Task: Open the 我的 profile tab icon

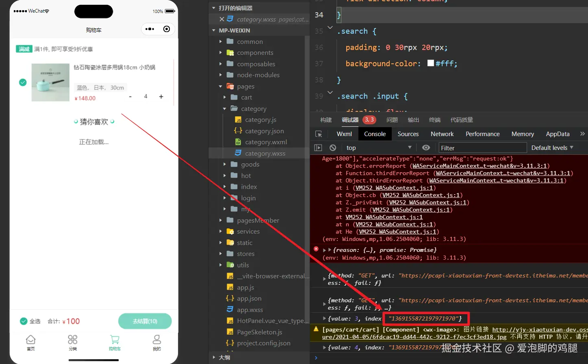Action: [x=157, y=340]
